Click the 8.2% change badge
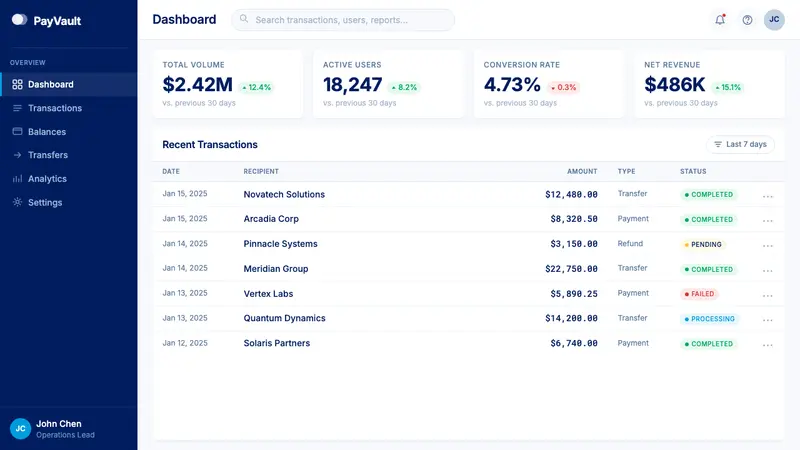This screenshot has width=800, height=450. coord(404,87)
